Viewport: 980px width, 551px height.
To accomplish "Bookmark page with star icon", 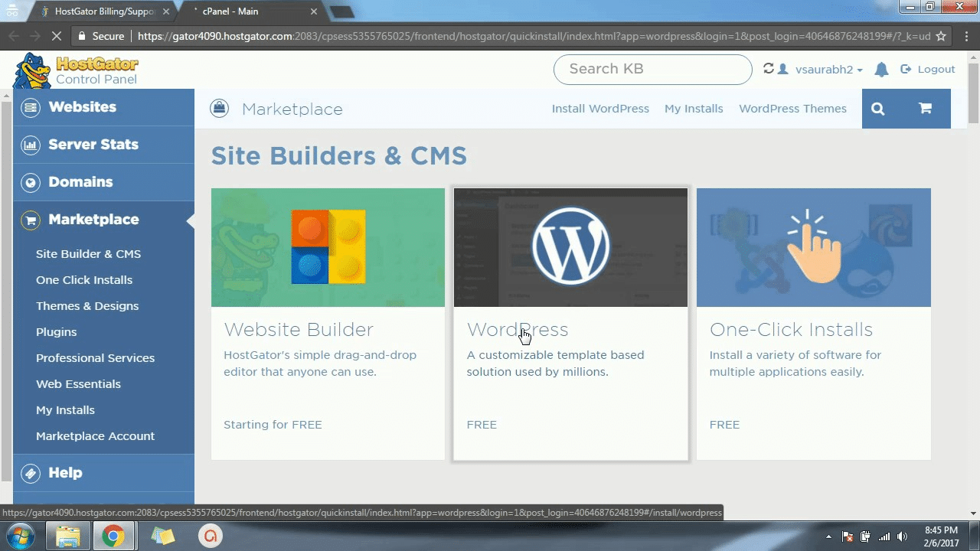I will 941,36.
